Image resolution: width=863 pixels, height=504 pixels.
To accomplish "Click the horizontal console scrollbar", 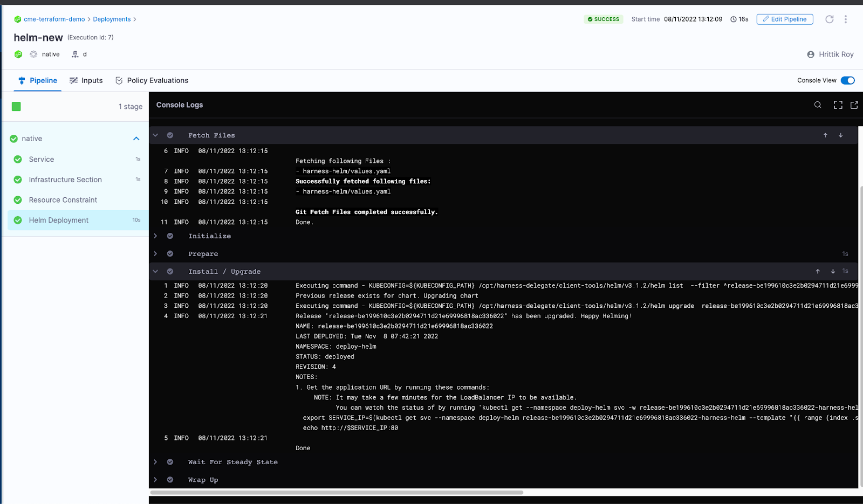I will [x=337, y=492].
